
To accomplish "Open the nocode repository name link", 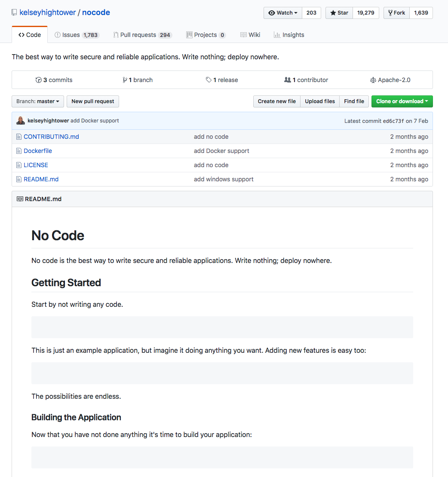I will pyautogui.click(x=96, y=12).
